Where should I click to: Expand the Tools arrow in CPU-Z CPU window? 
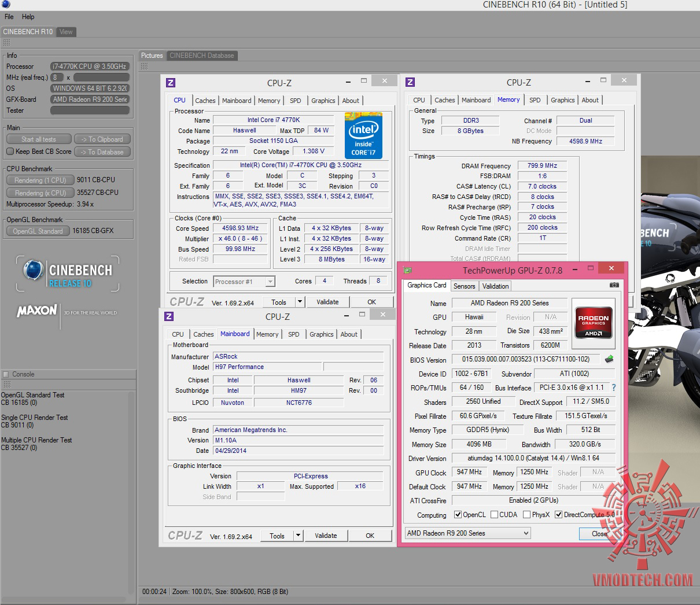pyautogui.click(x=300, y=302)
